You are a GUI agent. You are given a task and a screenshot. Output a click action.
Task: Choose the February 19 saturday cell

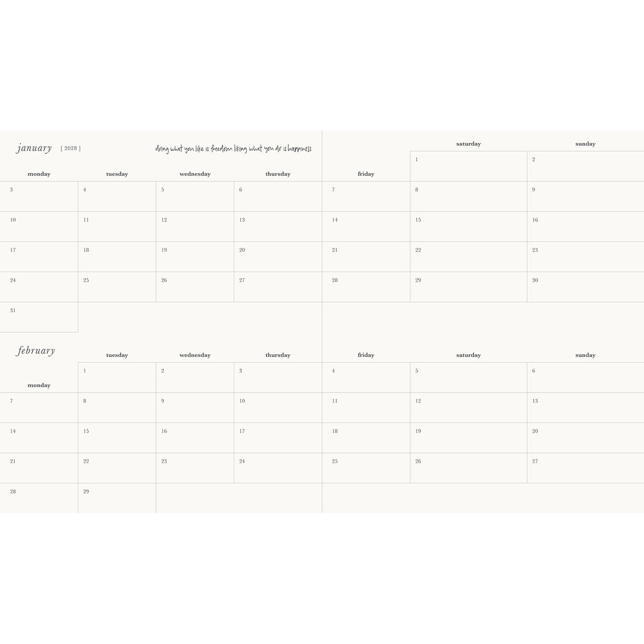(468, 438)
